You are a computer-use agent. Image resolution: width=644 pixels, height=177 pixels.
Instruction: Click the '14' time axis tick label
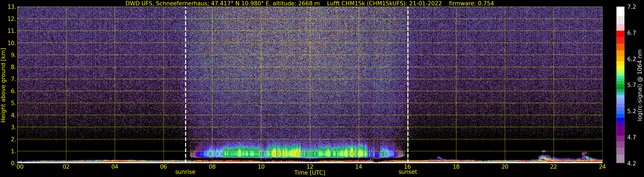click(358, 167)
